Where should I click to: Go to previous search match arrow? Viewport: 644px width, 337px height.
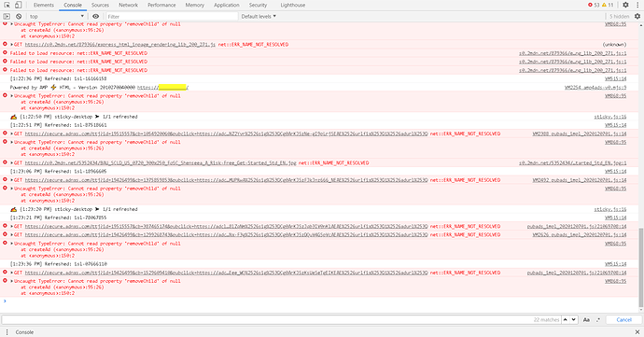point(566,320)
